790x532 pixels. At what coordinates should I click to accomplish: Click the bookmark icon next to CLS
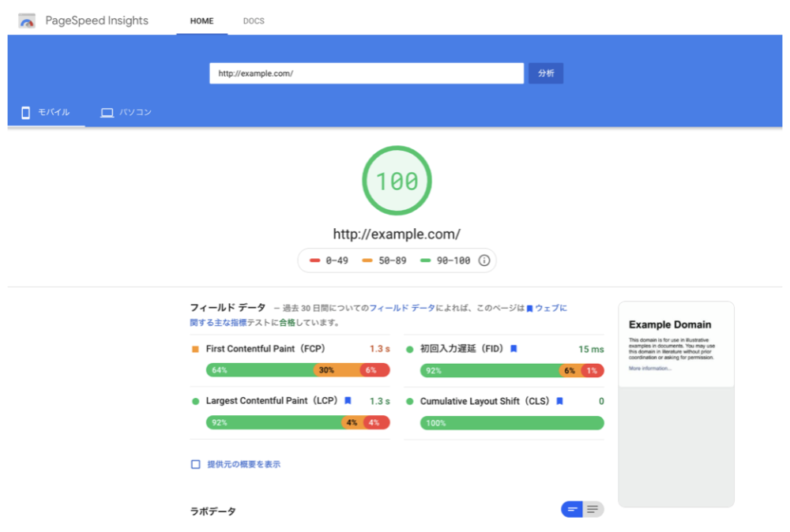559,401
